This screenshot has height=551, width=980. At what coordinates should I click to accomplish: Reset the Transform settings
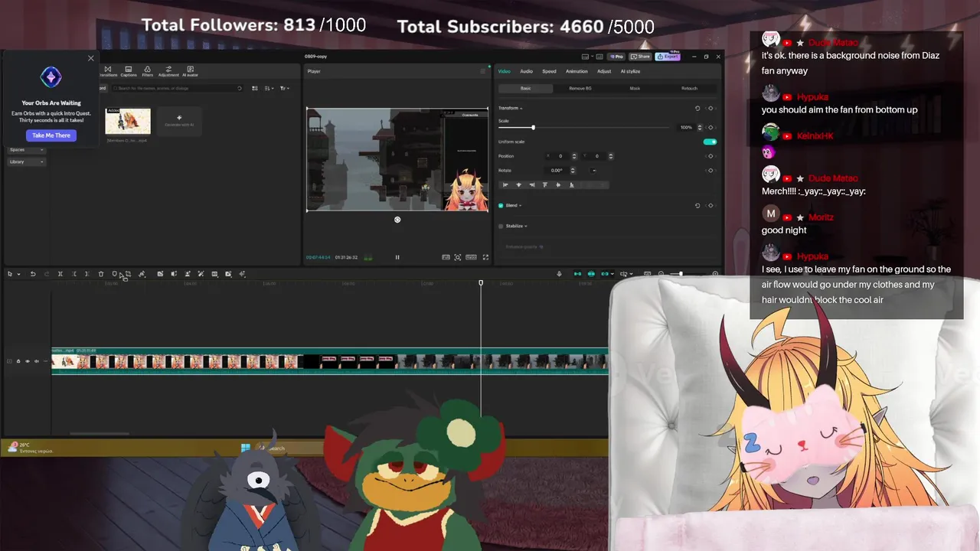pos(697,108)
